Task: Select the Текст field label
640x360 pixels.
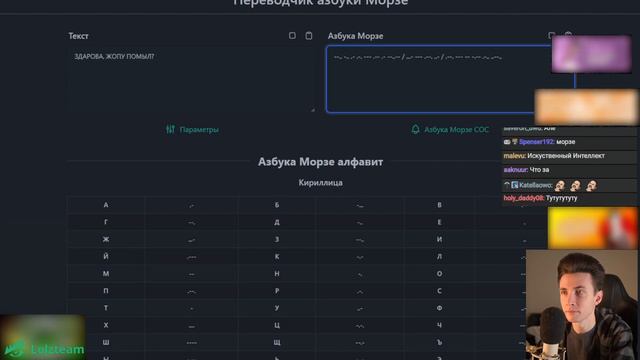Action: [78, 36]
